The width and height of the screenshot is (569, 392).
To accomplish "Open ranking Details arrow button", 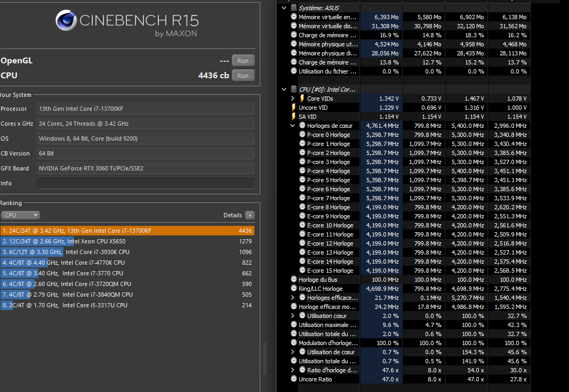I will click(250, 215).
